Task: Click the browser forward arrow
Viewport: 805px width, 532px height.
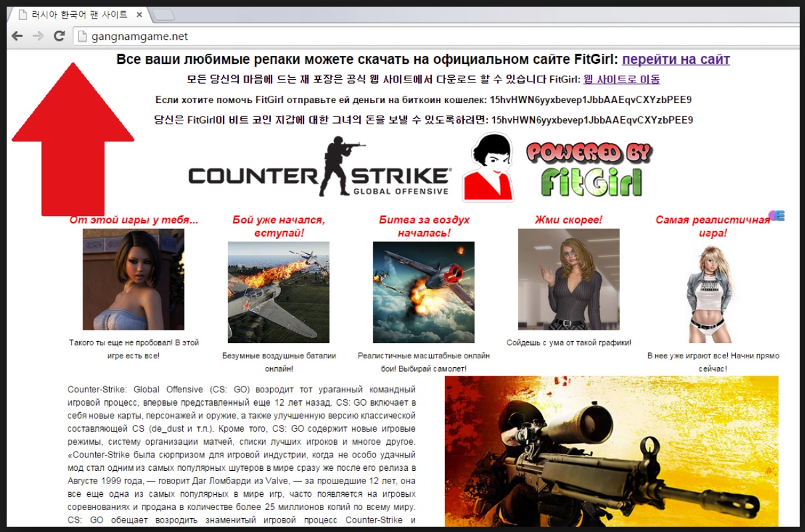Action: tap(38, 37)
